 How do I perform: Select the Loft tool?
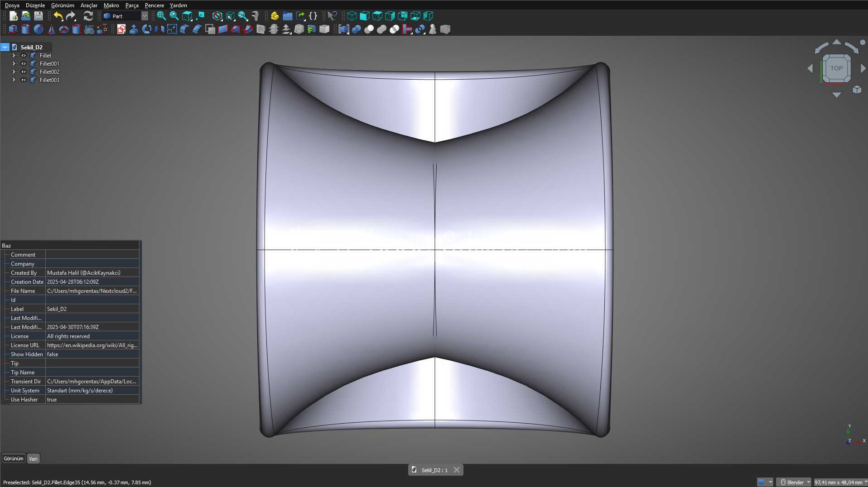(236, 29)
